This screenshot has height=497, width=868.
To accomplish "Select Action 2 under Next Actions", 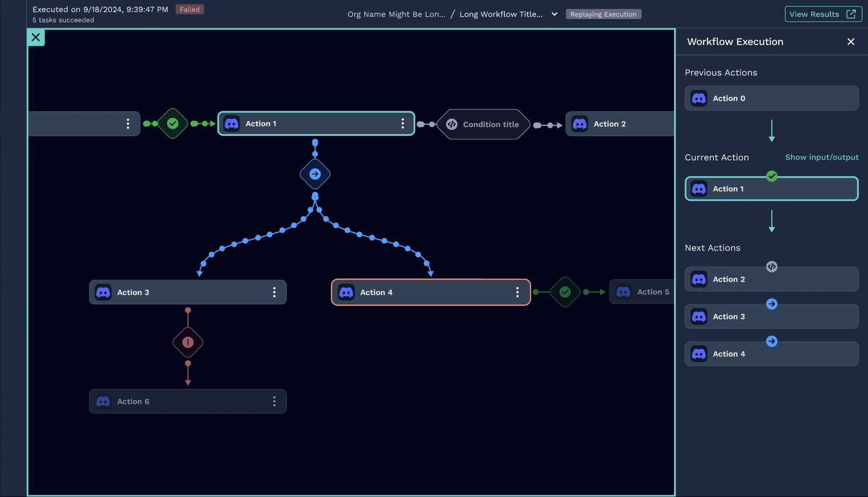I will click(771, 279).
